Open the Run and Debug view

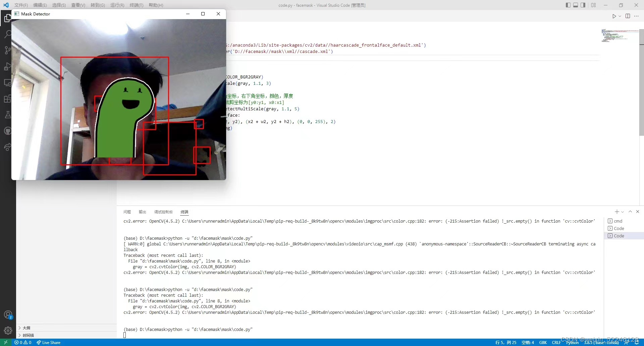tap(8, 66)
